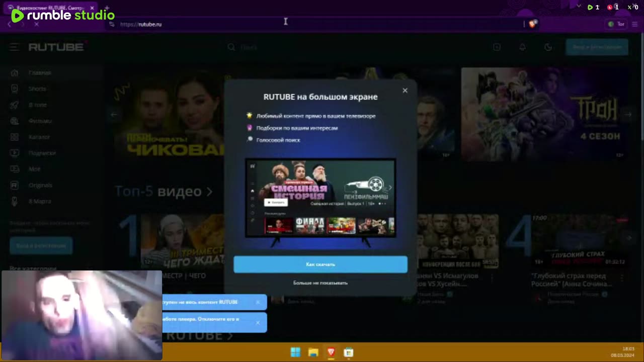Open top video number 1 thumbnail
The image size is (644, 362).
pos(182,242)
